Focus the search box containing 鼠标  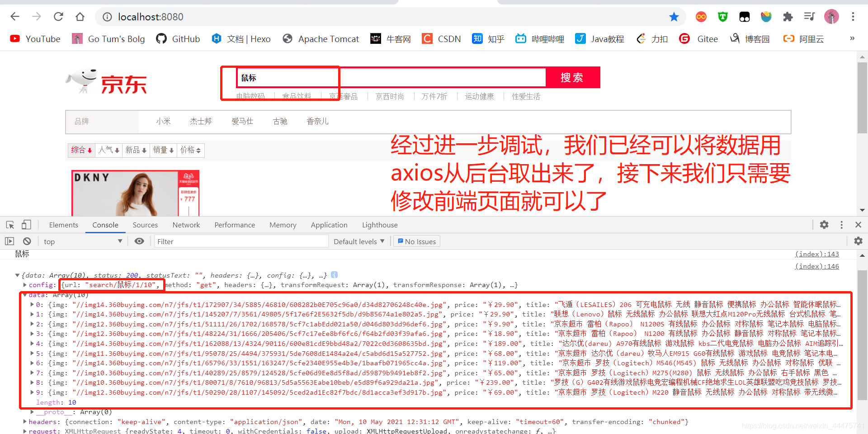(x=391, y=77)
